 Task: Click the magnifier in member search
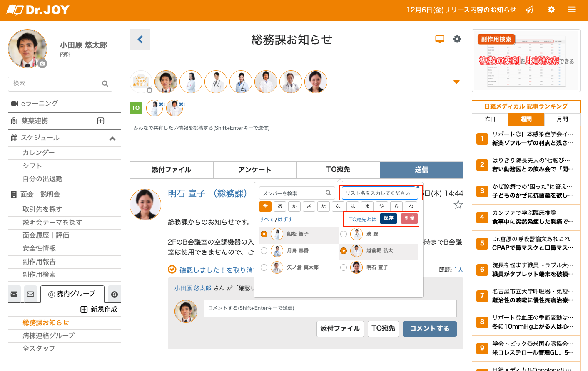coord(329,193)
